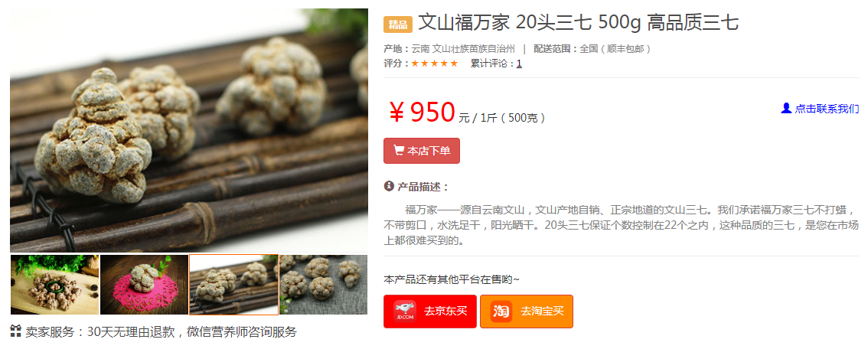Click the orange Taobao logo icon
This screenshot has width=868, height=349.
click(x=501, y=311)
